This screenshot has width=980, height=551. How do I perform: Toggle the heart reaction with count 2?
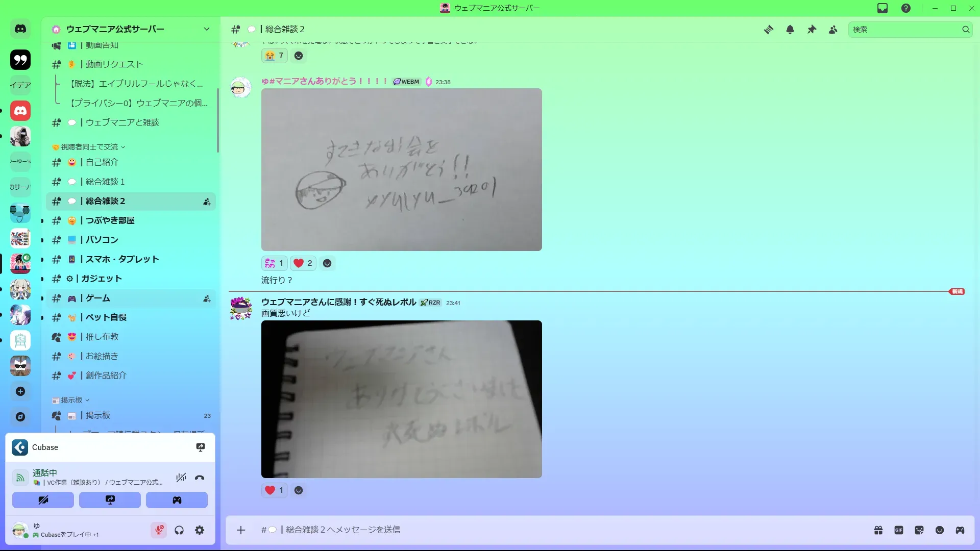click(x=303, y=263)
